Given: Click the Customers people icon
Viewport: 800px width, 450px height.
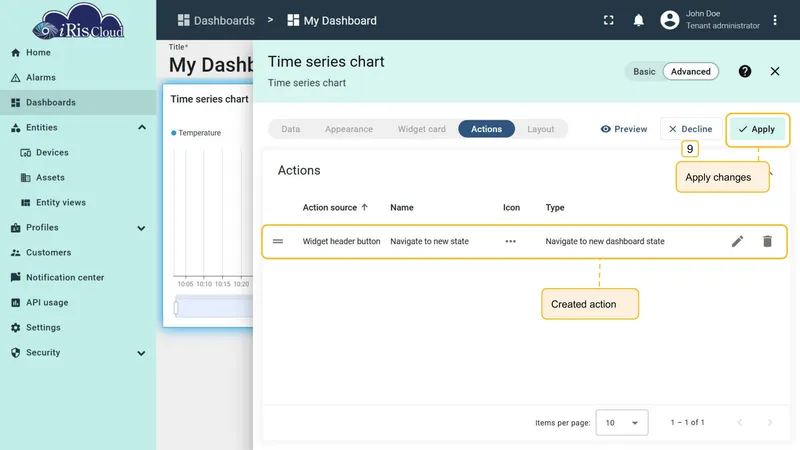Looking at the screenshot, I should coord(16,253).
